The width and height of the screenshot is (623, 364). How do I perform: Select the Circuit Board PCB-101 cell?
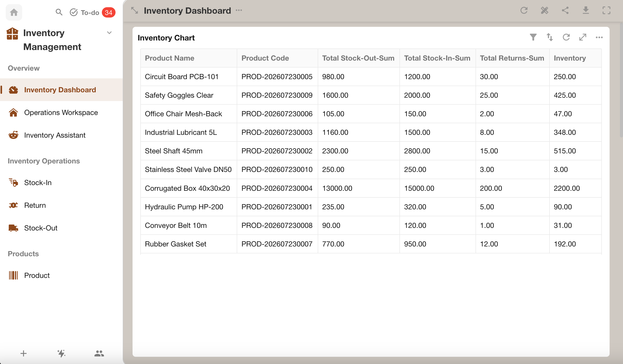pyautogui.click(x=189, y=77)
